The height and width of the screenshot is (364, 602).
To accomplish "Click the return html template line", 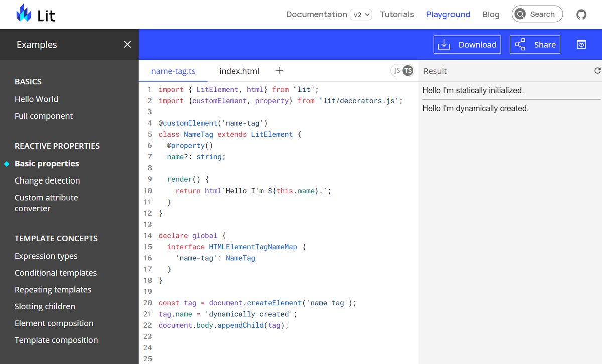I will coord(253,191).
